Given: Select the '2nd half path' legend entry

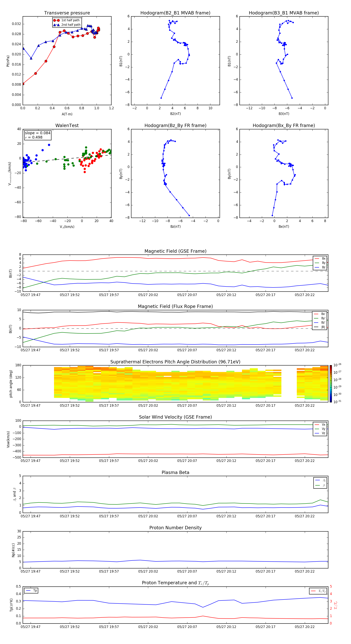Looking at the screenshot, I should (67, 25).
